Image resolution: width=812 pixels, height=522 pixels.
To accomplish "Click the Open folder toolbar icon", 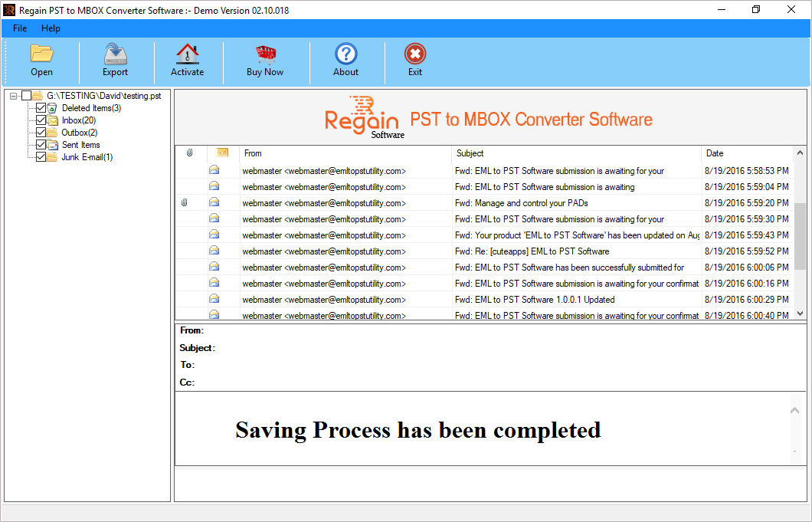I will [x=41, y=54].
